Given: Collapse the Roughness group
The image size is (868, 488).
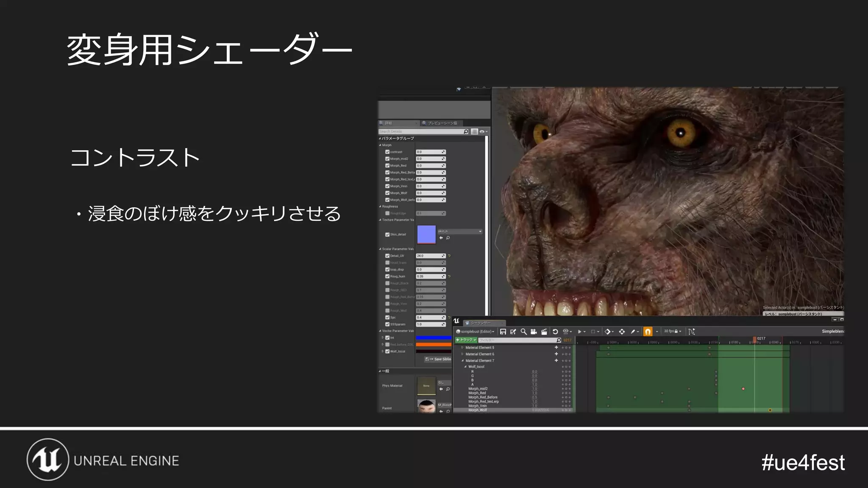Looking at the screenshot, I should pyautogui.click(x=380, y=207).
